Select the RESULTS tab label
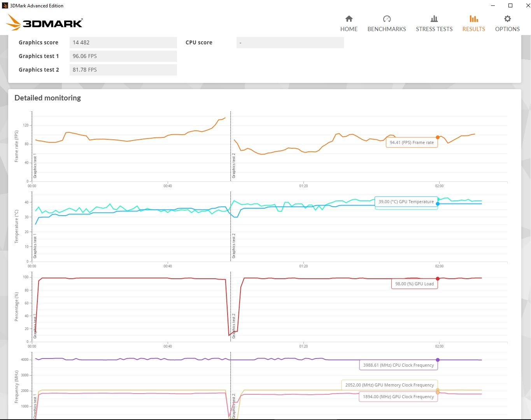The height and width of the screenshot is (420, 531). click(x=473, y=29)
